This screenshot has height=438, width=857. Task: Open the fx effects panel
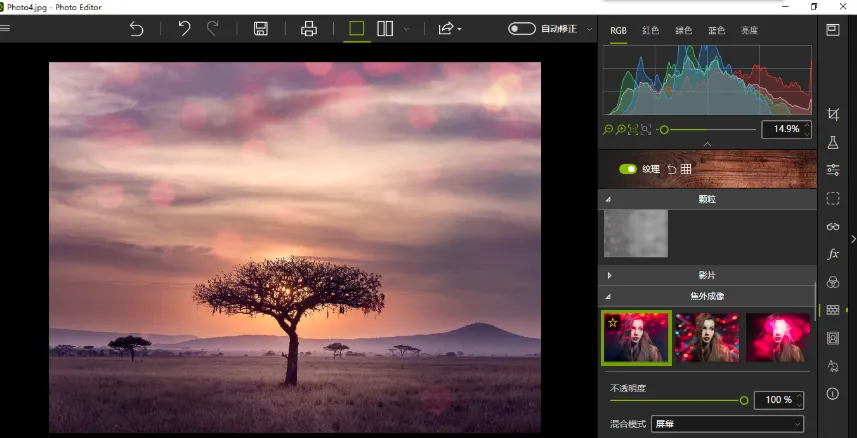click(832, 254)
